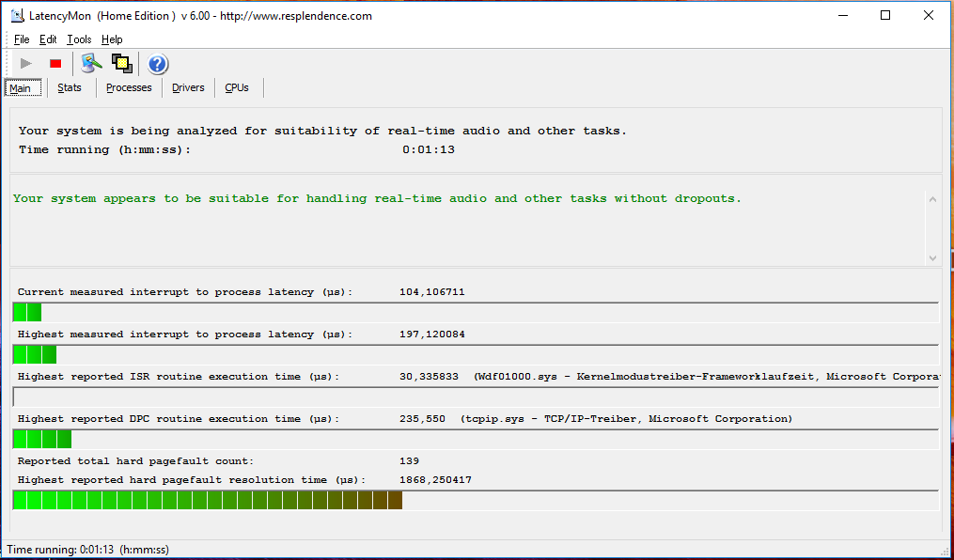Switch to the Processes tab
This screenshot has width=954, height=560.
129,87
